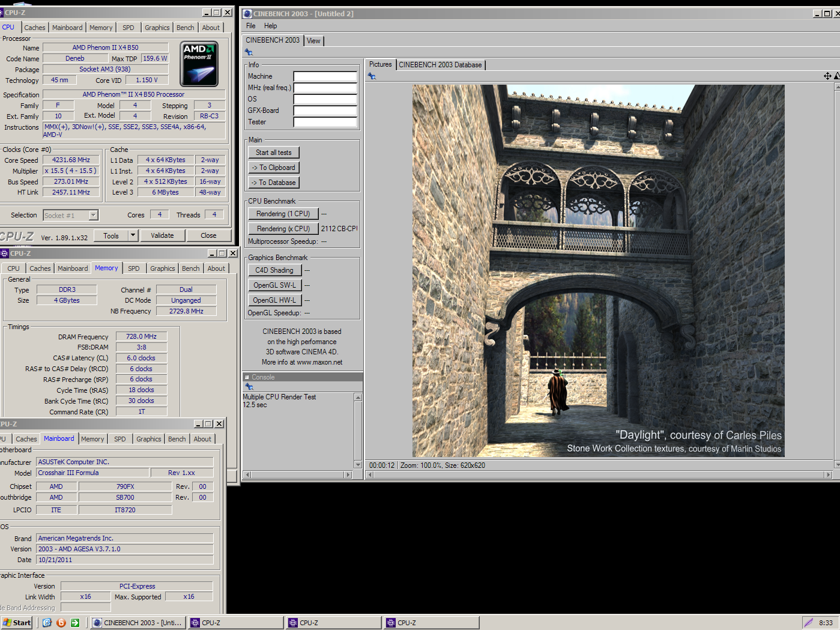Open the Help menu in CINEBENCH

tap(270, 26)
